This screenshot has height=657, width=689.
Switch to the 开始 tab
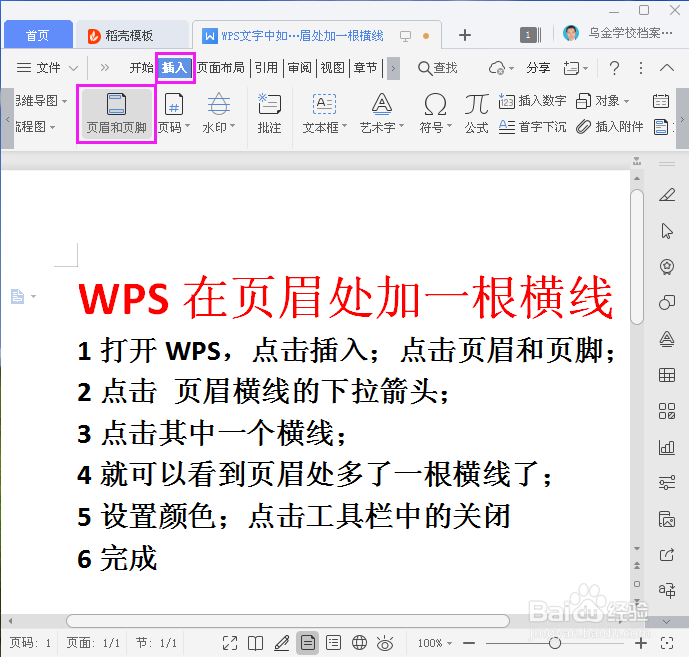141,68
